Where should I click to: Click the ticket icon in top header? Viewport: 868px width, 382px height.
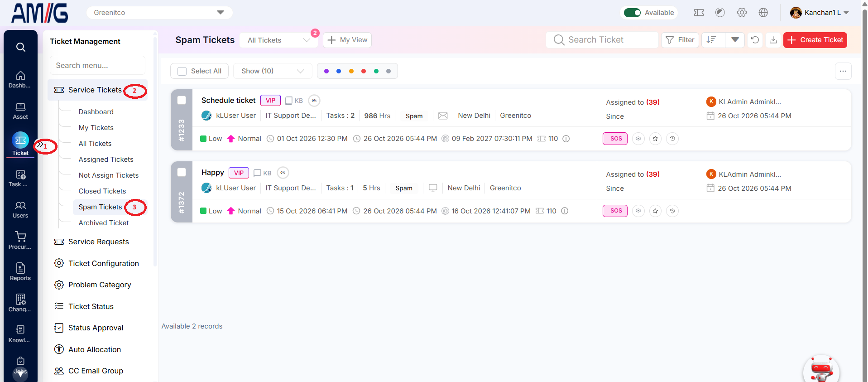click(x=699, y=13)
